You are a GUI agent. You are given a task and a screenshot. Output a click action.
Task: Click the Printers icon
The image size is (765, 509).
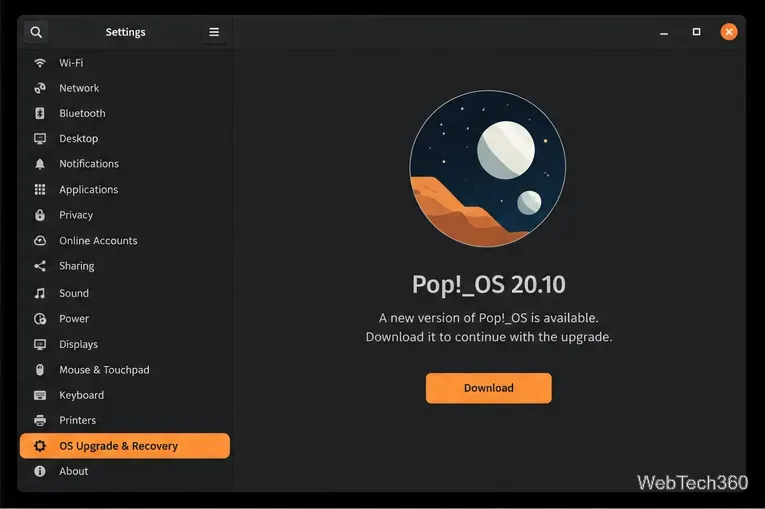coord(40,420)
